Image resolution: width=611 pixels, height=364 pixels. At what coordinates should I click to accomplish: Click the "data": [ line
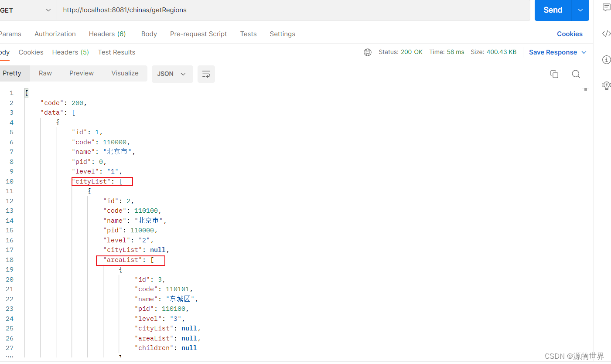pos(58,112)
